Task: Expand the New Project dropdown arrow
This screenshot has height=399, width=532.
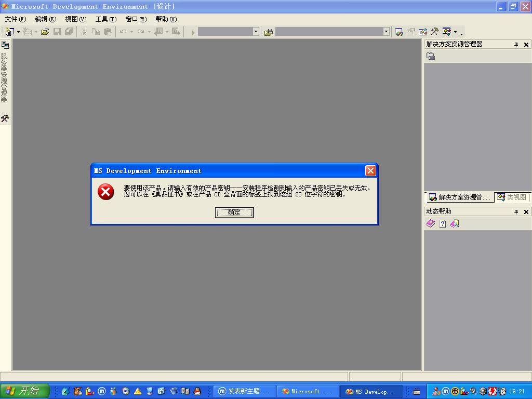Action: point(18,32)
